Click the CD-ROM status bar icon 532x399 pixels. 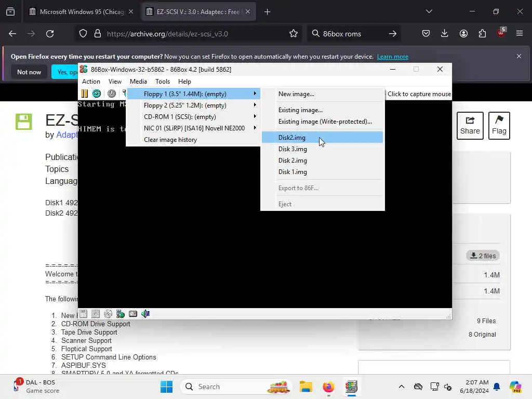pyautogui.click(x=108, y=314)
